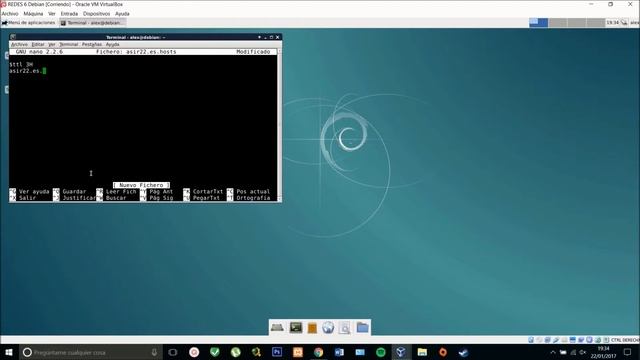Open Microsoft Word from Windows taskbar

pos(339,352)
